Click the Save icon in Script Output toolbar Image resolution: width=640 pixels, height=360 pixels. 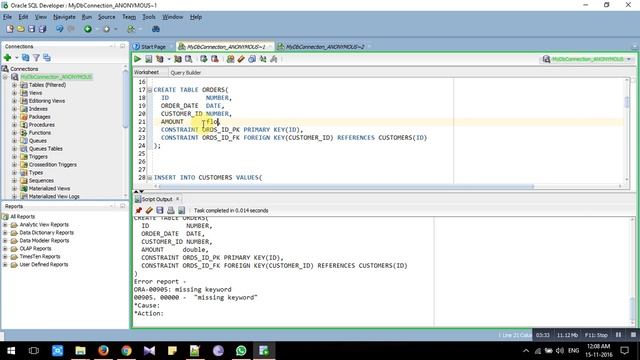pos(160,210)
